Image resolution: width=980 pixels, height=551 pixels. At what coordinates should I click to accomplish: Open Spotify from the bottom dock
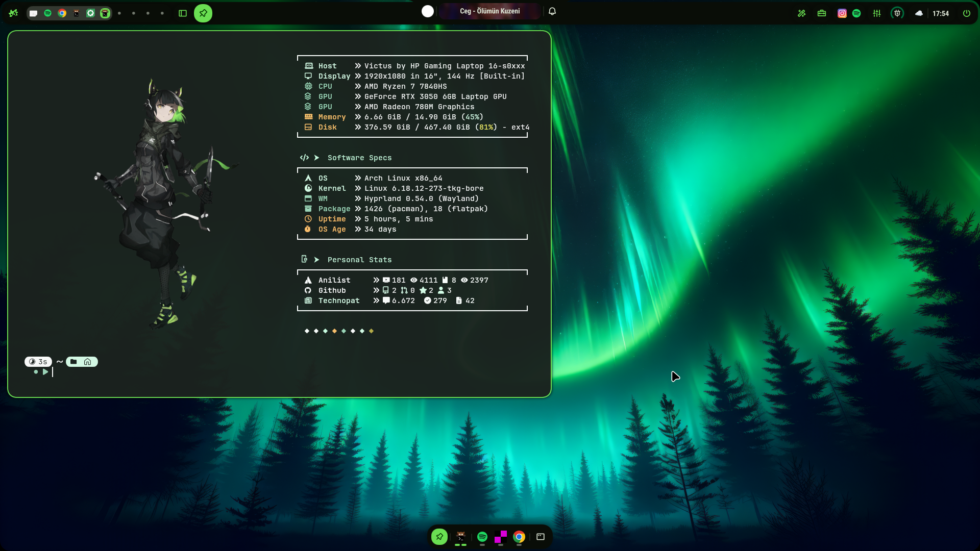[x=482, y=537]
